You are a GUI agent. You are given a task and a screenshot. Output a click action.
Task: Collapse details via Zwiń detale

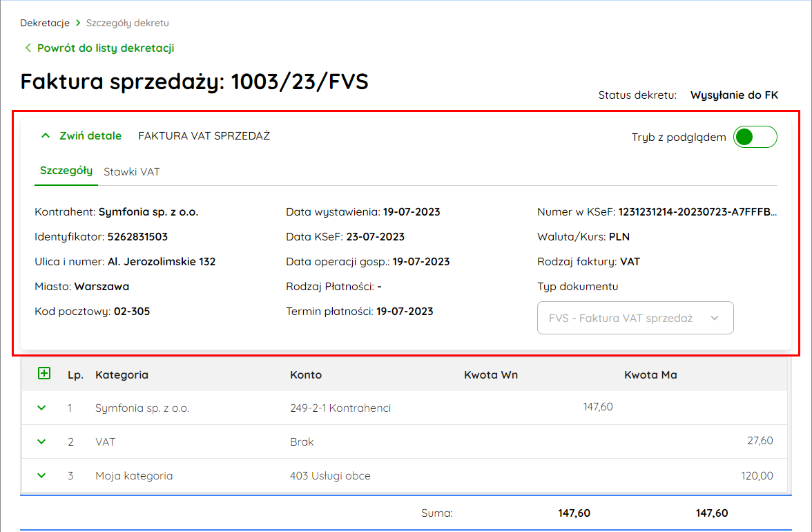tap(81, 135)
